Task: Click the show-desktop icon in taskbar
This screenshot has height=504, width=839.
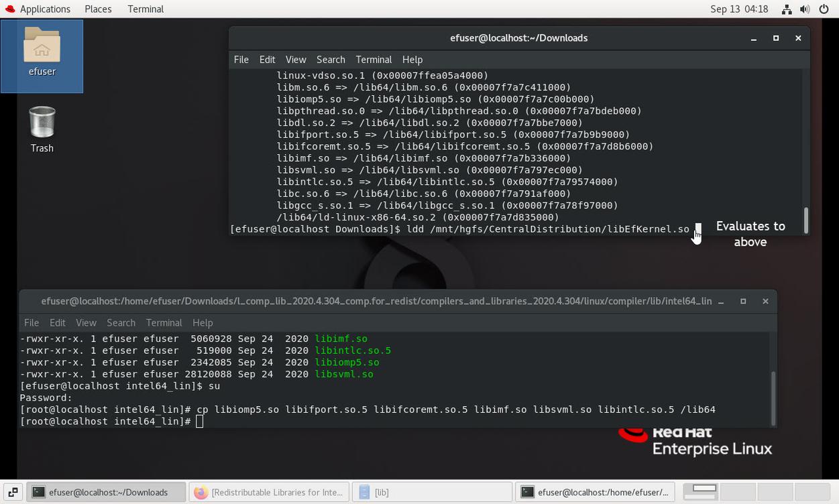Action: tap(13, 492)
